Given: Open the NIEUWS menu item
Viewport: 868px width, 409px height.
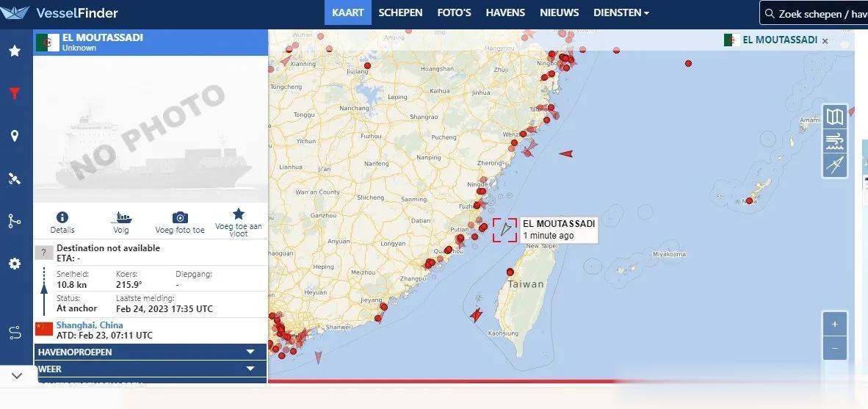Looking at the screenshot, I should [x=559, y=12].
